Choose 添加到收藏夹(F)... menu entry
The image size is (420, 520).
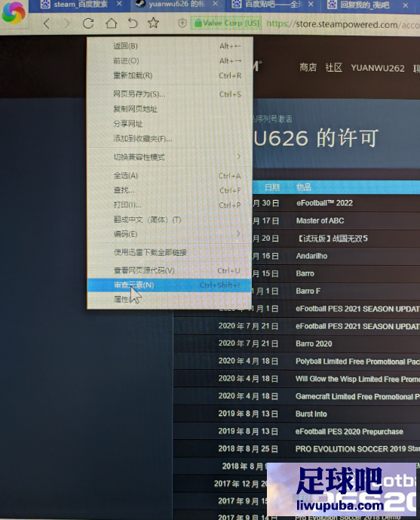click(x=169, y=139)
